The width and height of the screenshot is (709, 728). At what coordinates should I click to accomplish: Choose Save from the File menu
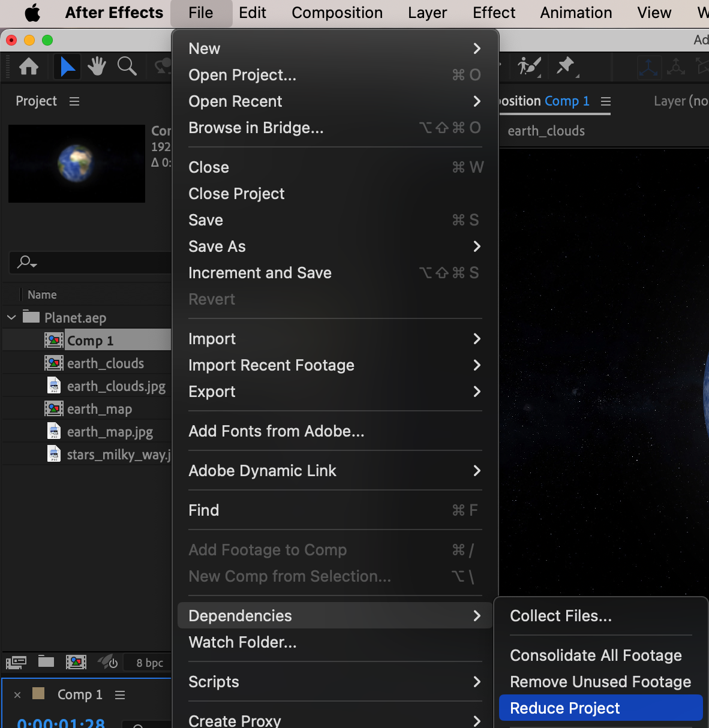pos(335,220)
